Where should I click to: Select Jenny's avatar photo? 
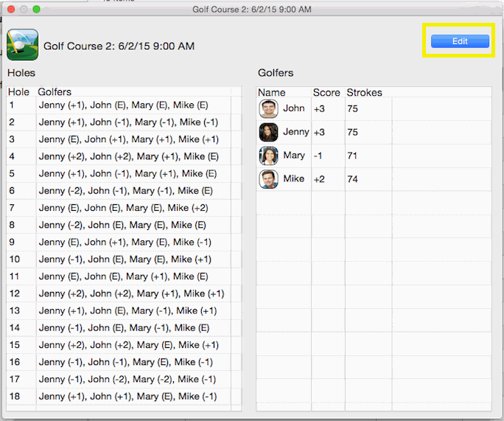point(268,132)
